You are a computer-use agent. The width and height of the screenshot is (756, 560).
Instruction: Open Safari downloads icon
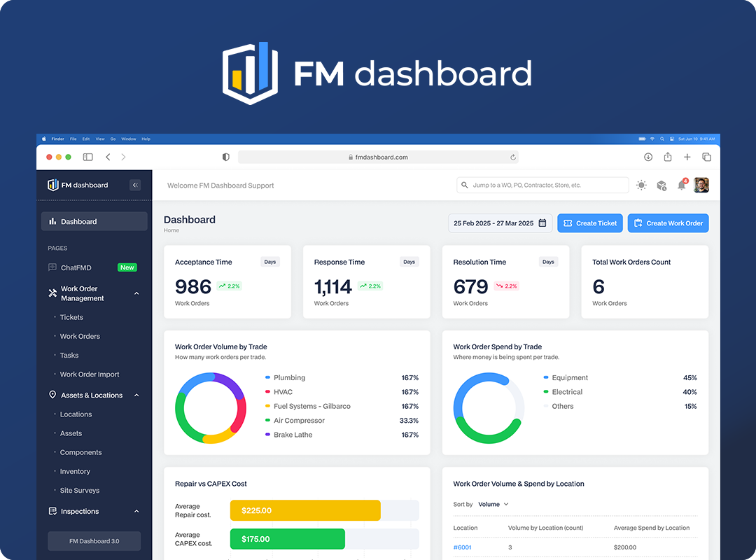(x=648, y=157)
